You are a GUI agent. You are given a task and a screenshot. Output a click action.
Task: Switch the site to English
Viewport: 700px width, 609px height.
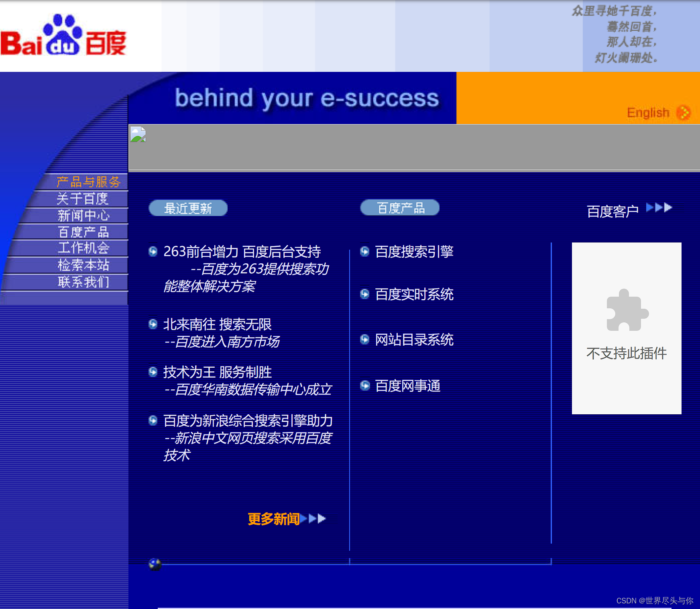648,113
